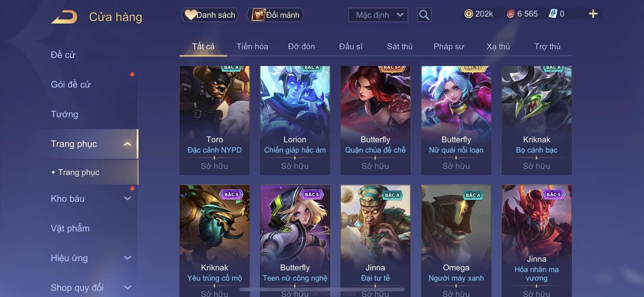
Task: Tap the plus icon to add currency
Action: pos(593,14)
